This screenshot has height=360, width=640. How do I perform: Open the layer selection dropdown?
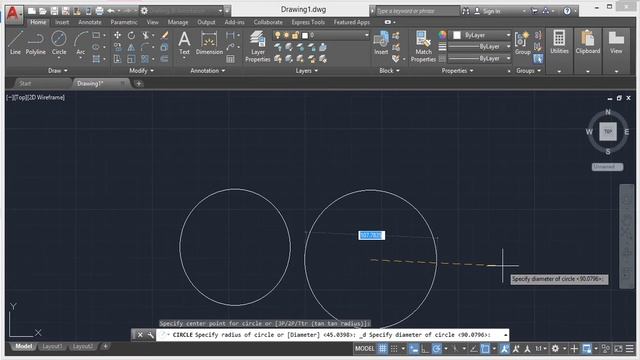[321, 36]
